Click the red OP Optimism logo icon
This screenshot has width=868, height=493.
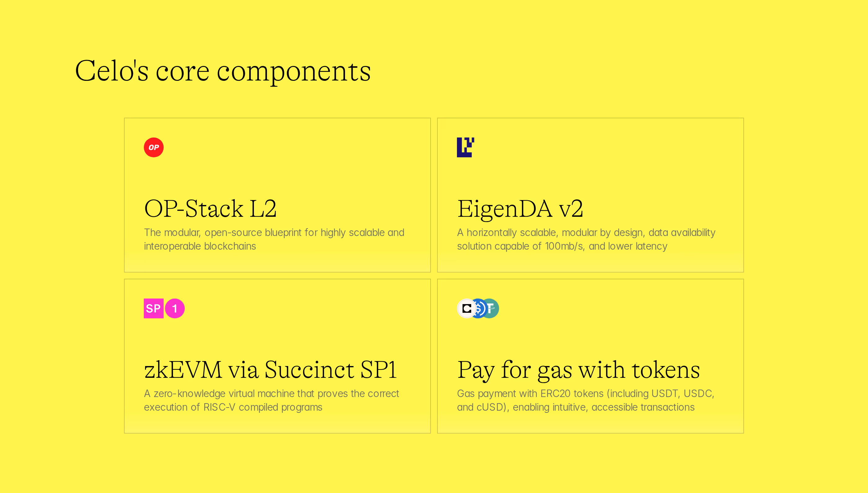(x=153, y=147)
